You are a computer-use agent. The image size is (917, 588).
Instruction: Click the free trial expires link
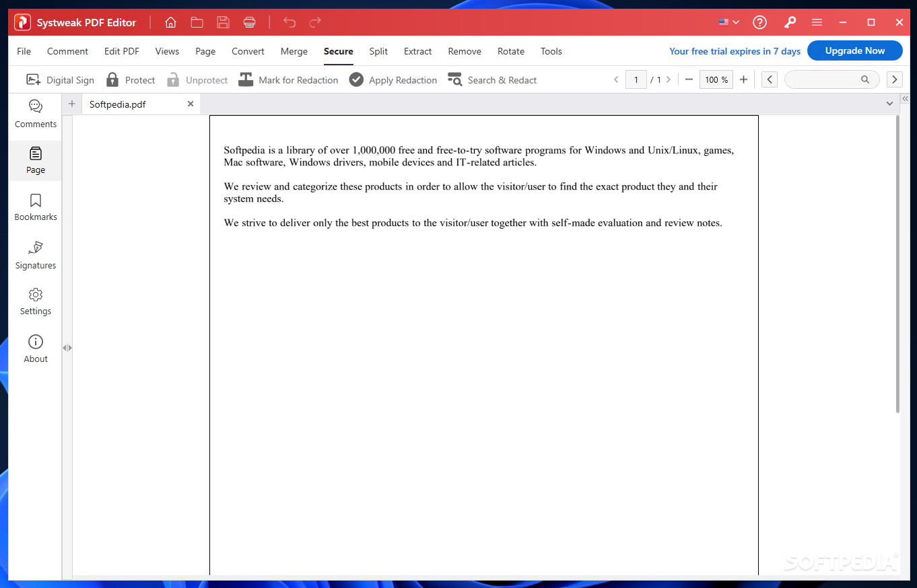[x=735, y=51]
